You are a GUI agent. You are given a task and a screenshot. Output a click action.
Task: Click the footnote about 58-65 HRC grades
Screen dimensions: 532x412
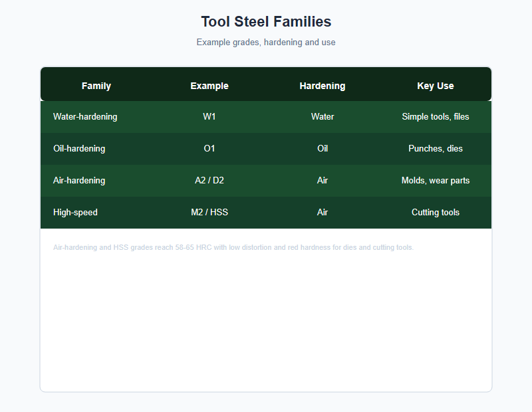pyautogui.click(x=233, y=248)
